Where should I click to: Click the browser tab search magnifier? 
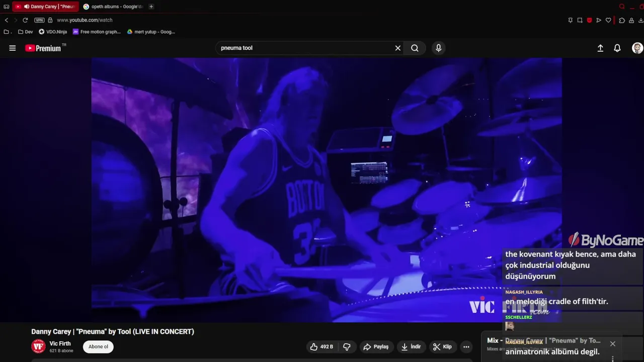coord(622,7)
